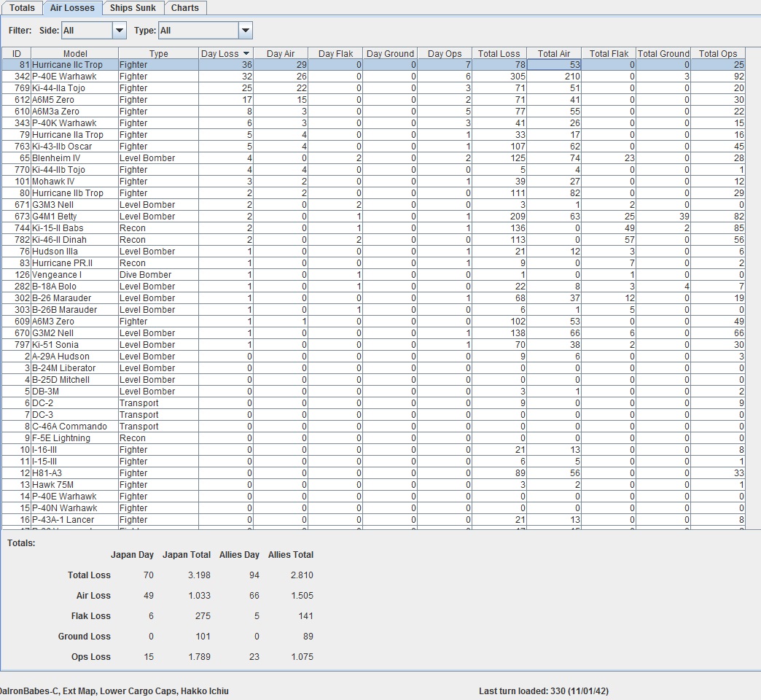Select the C-46A Commando row
Viewport: 761px width, 700px height.
click(x=374, y=426)
